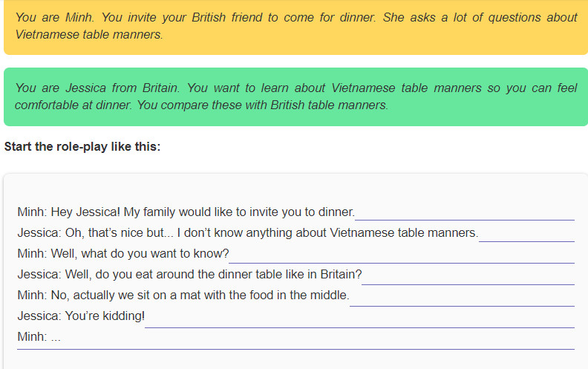This screenshot has height=369, width=588.
Task: Click the green Jessica role instruction box
Action: [x=295, y=97]
